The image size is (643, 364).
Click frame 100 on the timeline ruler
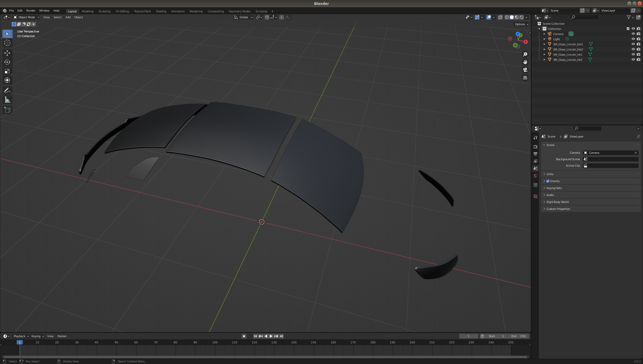215,342
